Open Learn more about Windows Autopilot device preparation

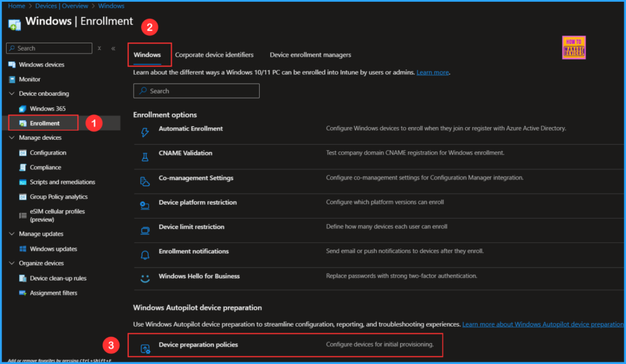click(543, 324)
